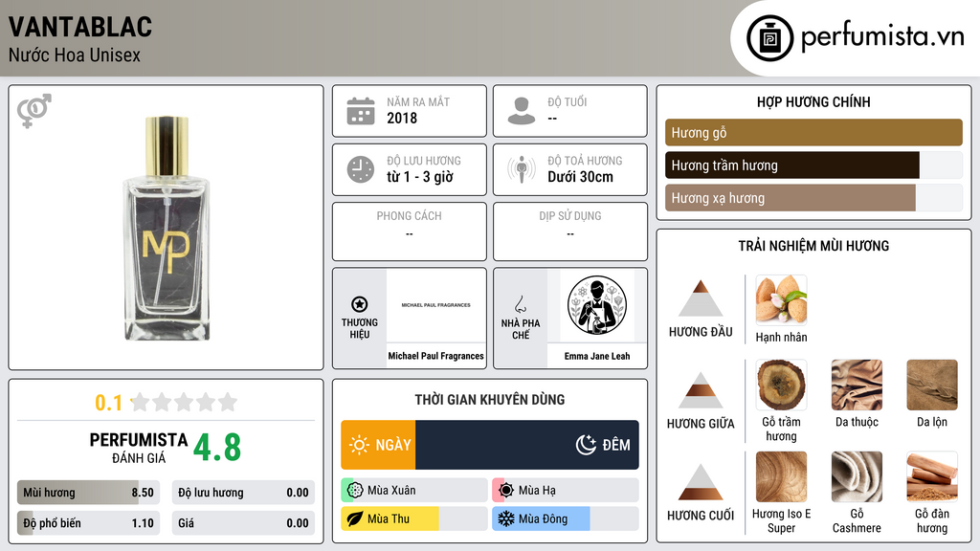Click the unisex gender symbol icon
Image resolution: width=980 pixels, height=551 pixels.
point(34,111)
